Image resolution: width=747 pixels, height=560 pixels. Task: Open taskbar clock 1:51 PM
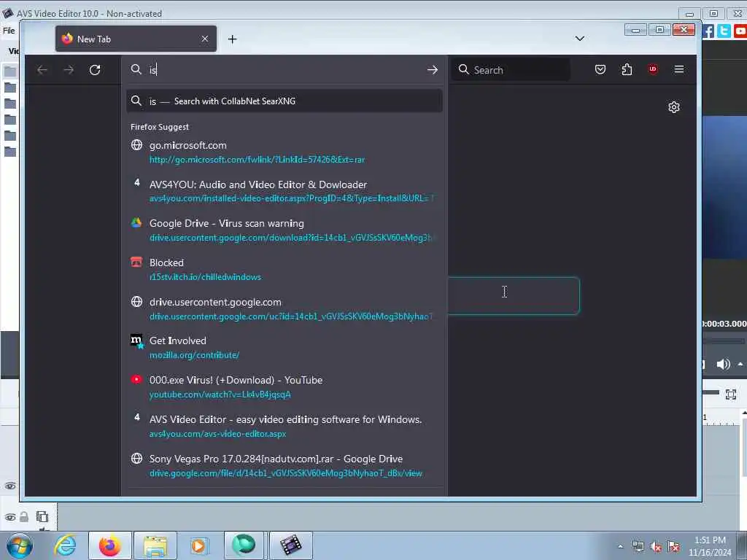pyautogui.click(x=710, y=546)
